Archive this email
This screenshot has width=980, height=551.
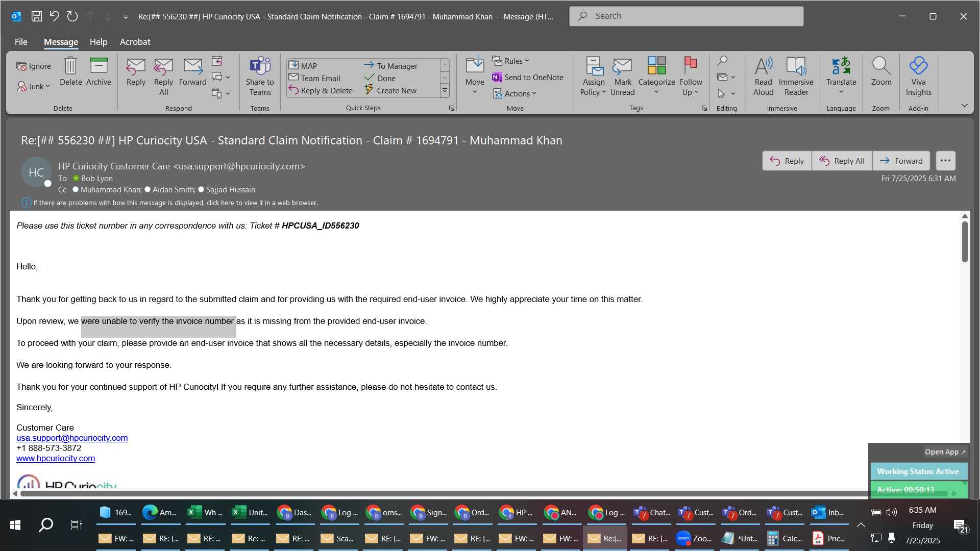point(99,71)
